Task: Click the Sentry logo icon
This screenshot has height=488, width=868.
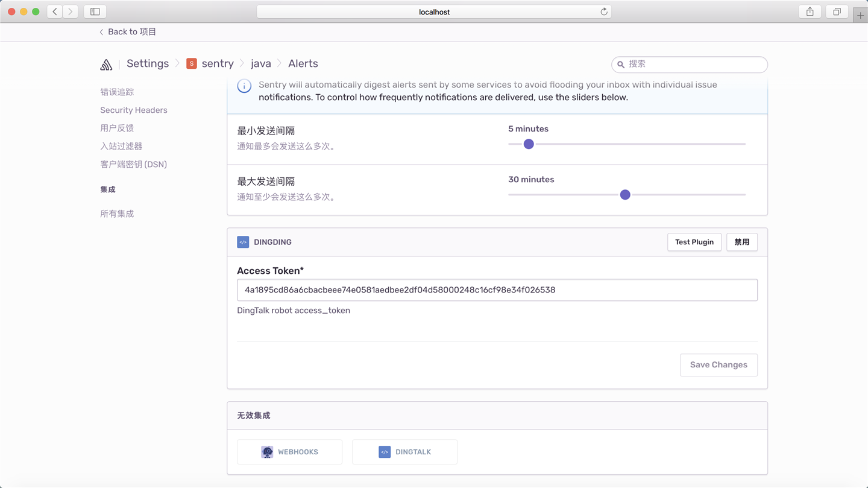Action: coord(106,65)
